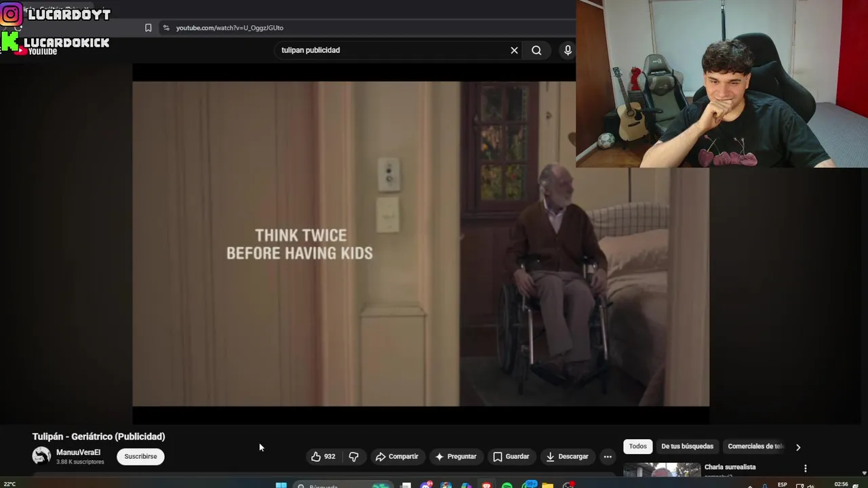Open the ManuuVeraEl channel avatar
Image resolution: width=868 pixels, height=488 pixels.
point(41,455)
